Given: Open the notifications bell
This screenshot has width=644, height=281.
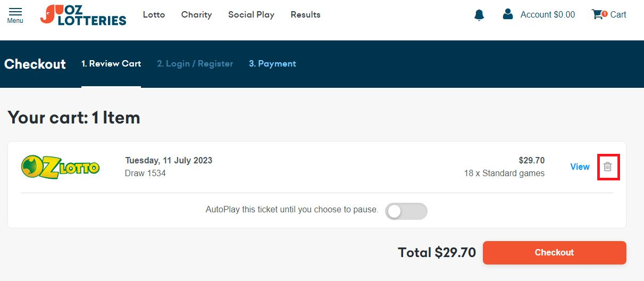Looking at the screenshot, I should tap(479, 15).
